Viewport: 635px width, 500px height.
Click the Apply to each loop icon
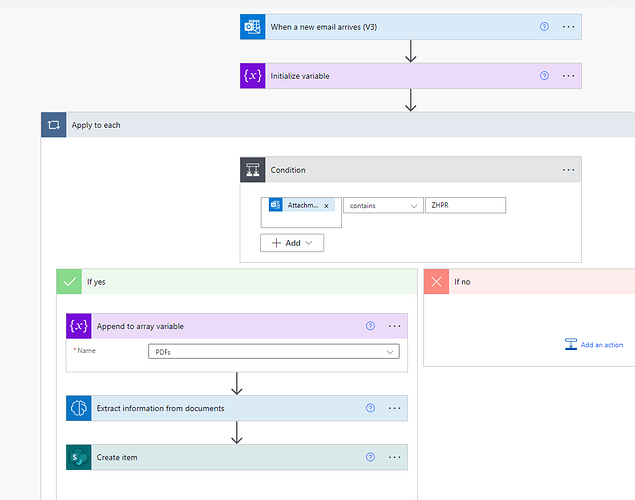53,125
